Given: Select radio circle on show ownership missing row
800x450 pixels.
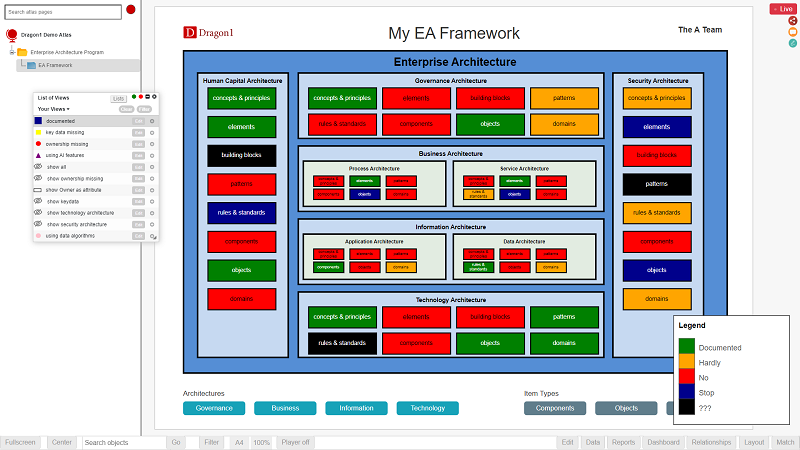Looking at the screenshot, I should pyautogui.click(x=152, y=179).
